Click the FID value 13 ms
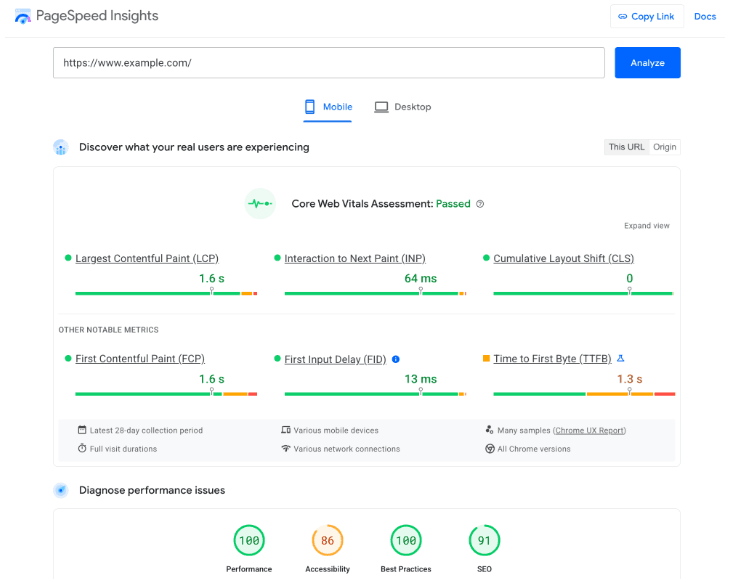This screenshot has height=582, width=737. point(421,379)
